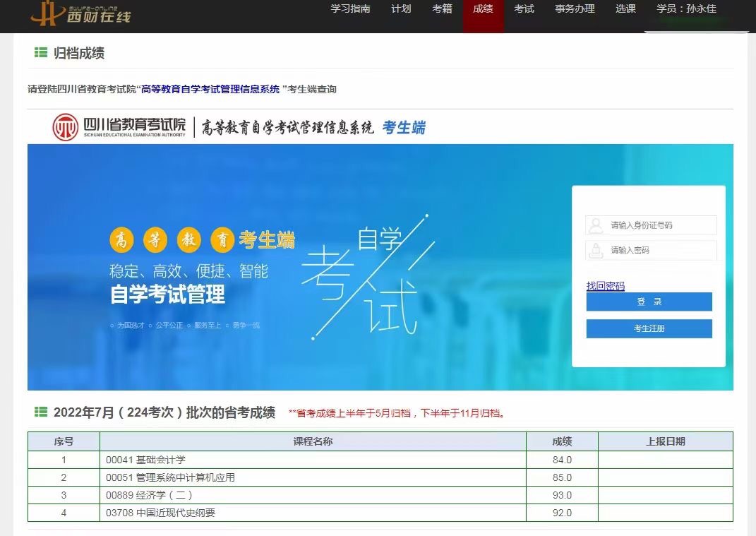
Task: Open the 考籍 menu
Action: (x=442, y=8)
